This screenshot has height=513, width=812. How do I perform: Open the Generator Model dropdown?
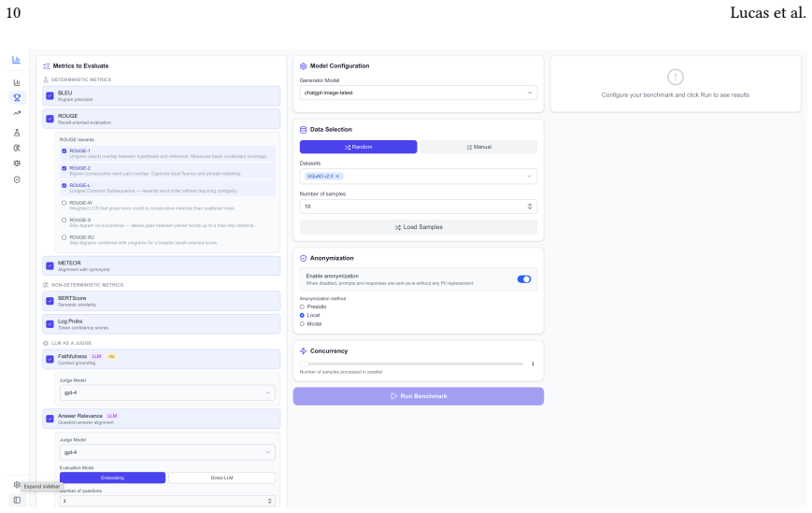pyautogui.click(x=419, y=93)
